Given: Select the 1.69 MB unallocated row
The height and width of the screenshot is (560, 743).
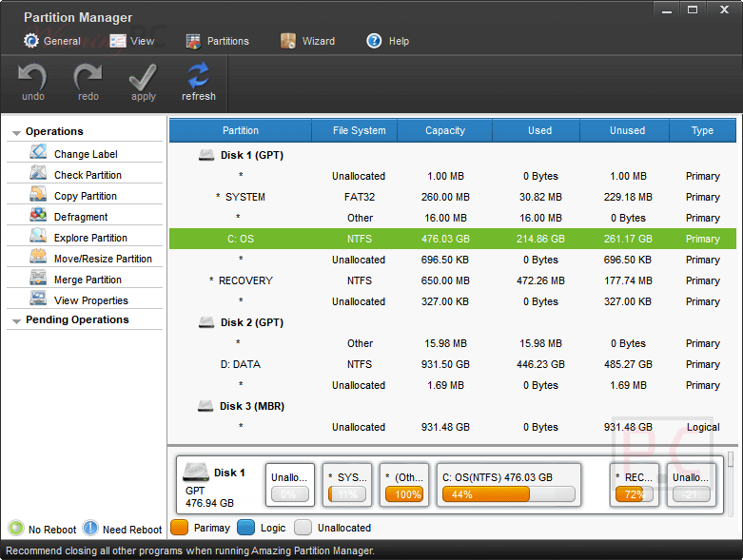Looking at the screenshot, I should (453, 385).
